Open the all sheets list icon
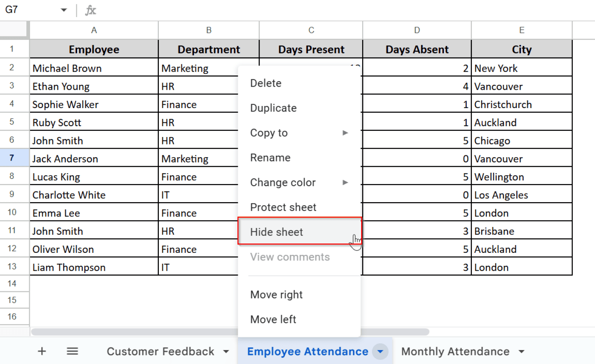This screenshot has width=595, height=364. [72, 351]
